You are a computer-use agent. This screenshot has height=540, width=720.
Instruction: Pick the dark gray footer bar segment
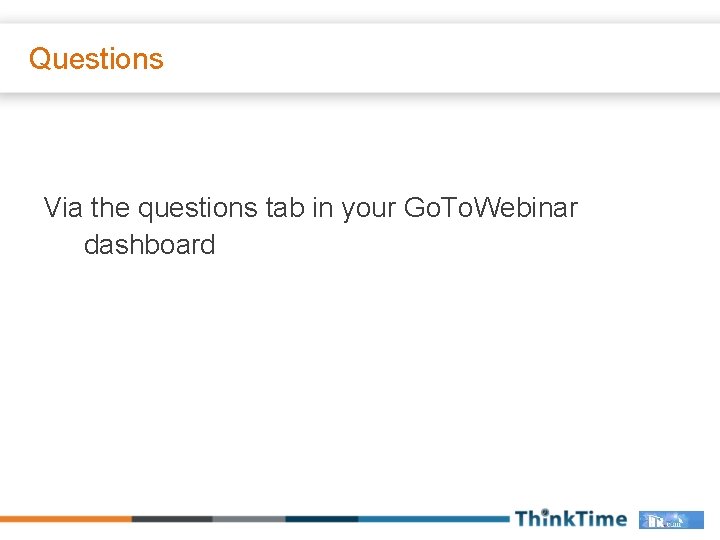point(172,519)
